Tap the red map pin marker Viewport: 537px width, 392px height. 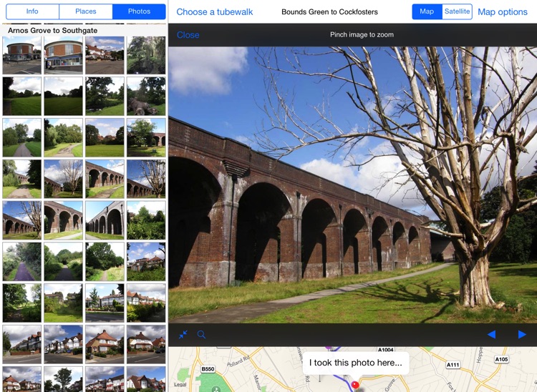click(x=355, y=385)
